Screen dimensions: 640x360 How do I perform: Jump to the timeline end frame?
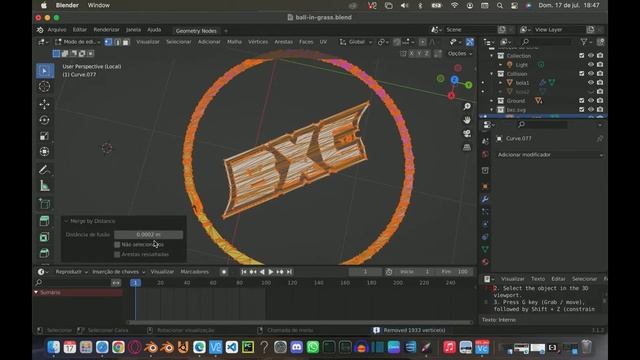[289, 272]
